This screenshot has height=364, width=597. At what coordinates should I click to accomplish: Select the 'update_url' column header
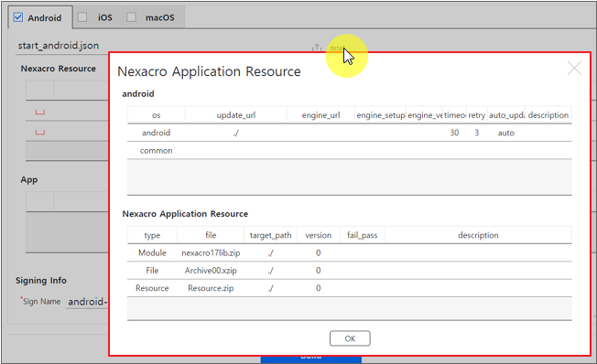coord(235,115)
